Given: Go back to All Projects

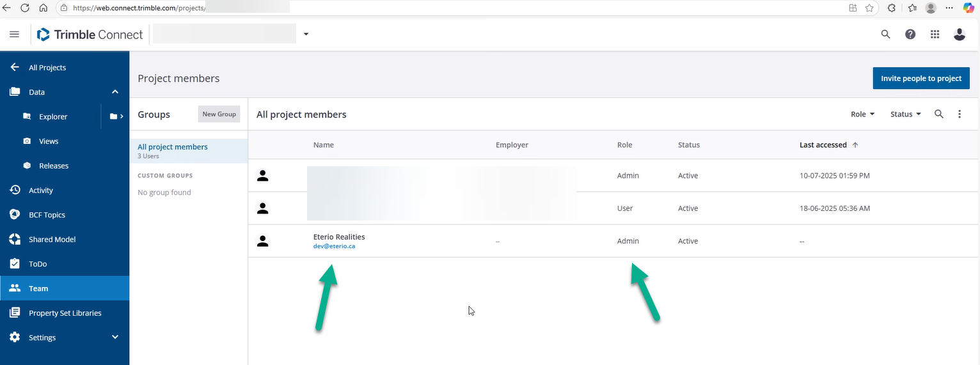Looking at the screenshot, I should click(x=47, y=68).
